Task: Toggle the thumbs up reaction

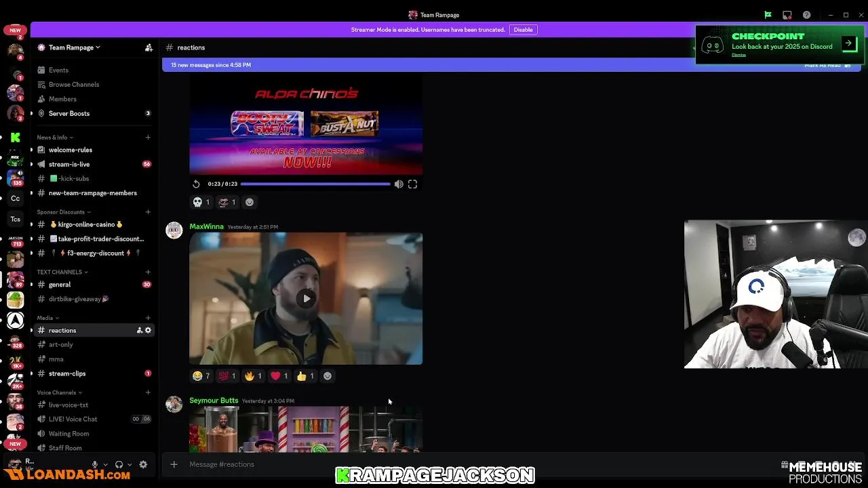Action: click(305, 375)
